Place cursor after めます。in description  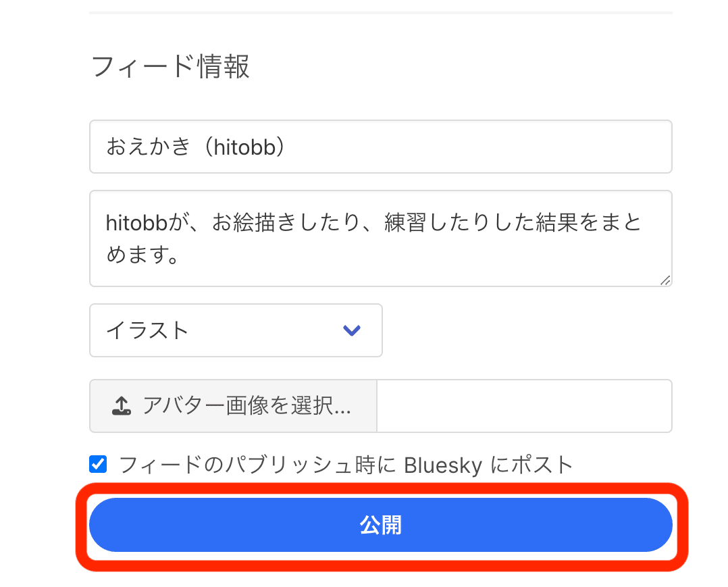point(182,255)
